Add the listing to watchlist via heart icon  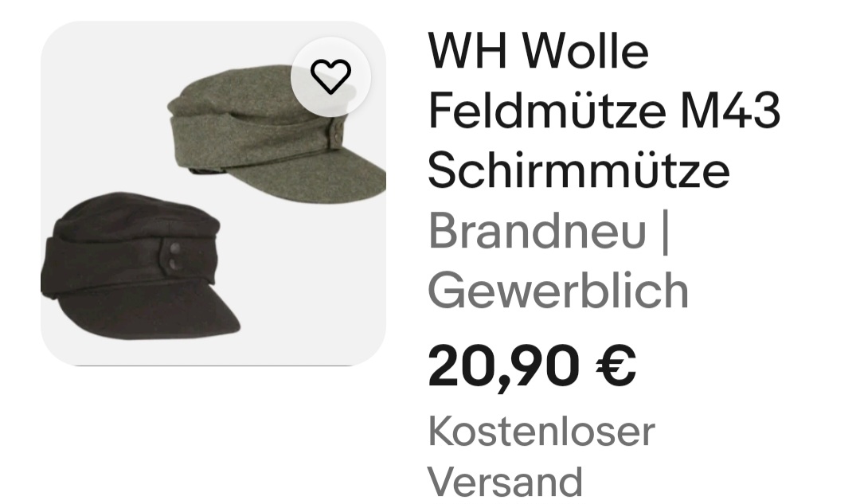(330, 76)
